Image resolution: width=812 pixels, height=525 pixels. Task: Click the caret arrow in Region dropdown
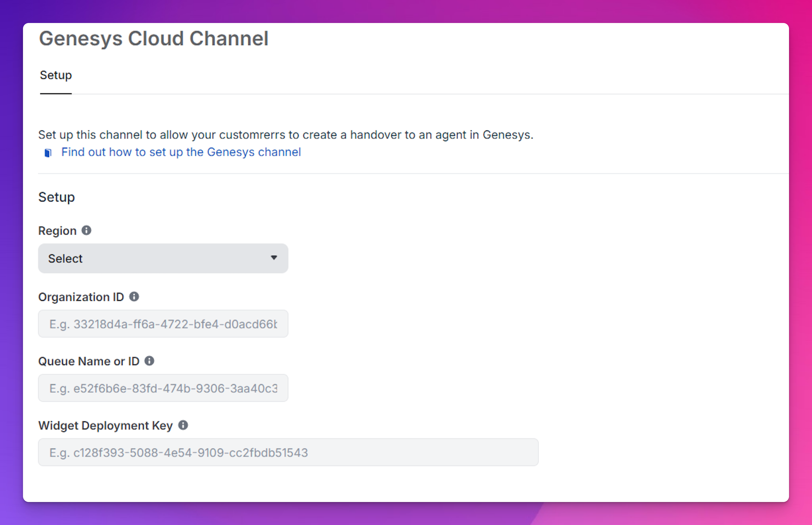[x=274, y=258]
